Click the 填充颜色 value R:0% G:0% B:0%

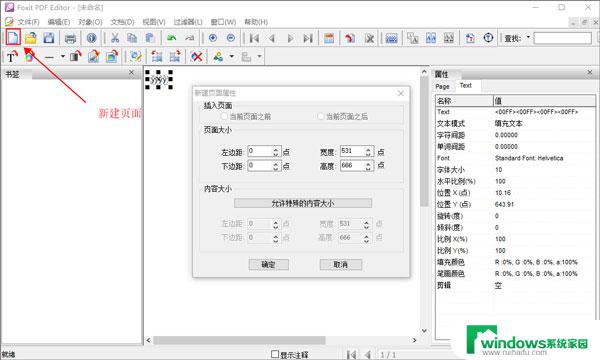(x=536, y=262)
